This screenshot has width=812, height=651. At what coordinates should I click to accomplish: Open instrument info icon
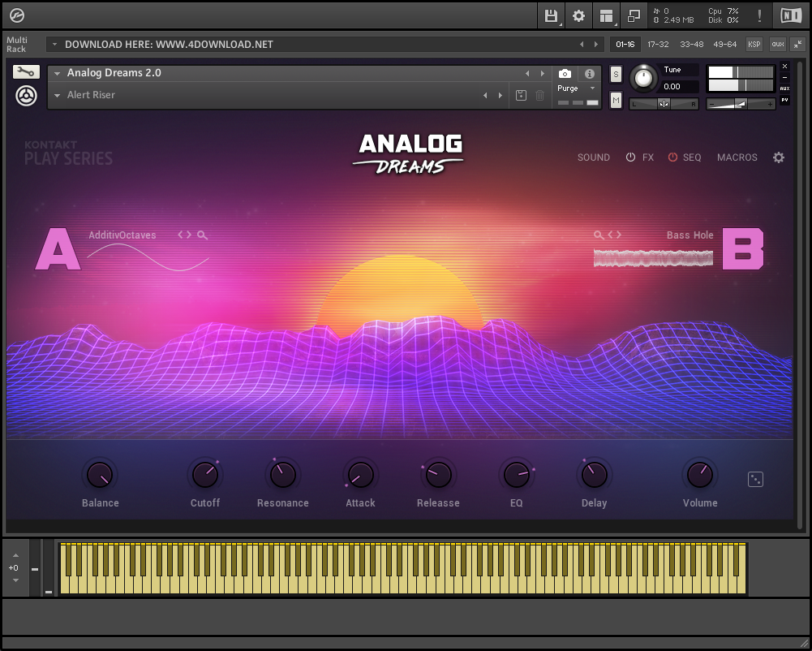[589, 74]
